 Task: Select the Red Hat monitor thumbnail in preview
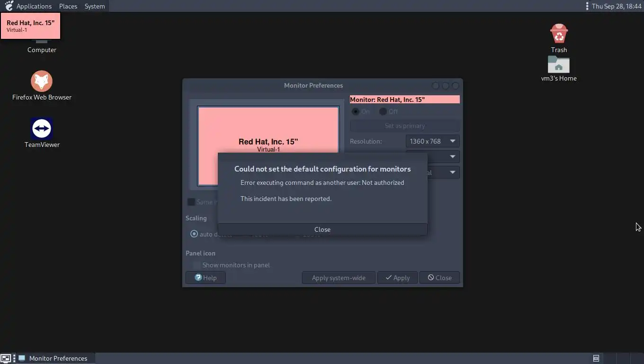[x=268, y=146]
